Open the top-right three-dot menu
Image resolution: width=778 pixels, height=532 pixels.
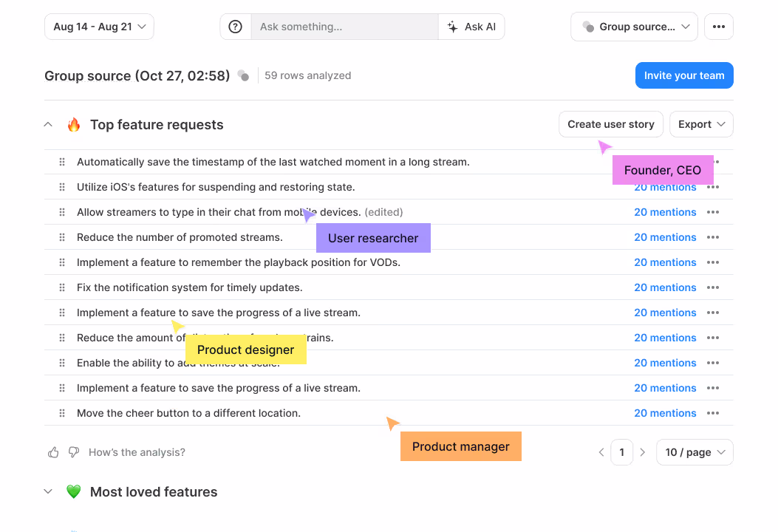tap(718, 27)
